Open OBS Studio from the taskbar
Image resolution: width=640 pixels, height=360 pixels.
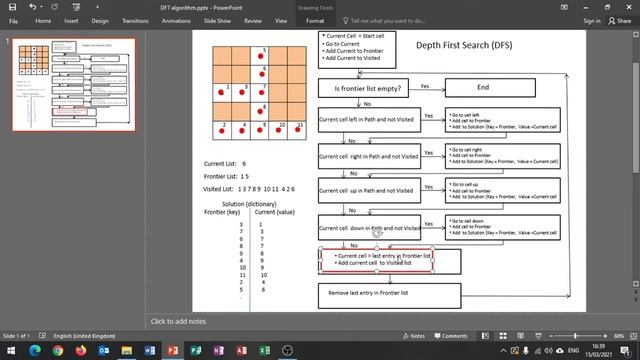coord(287,351)
